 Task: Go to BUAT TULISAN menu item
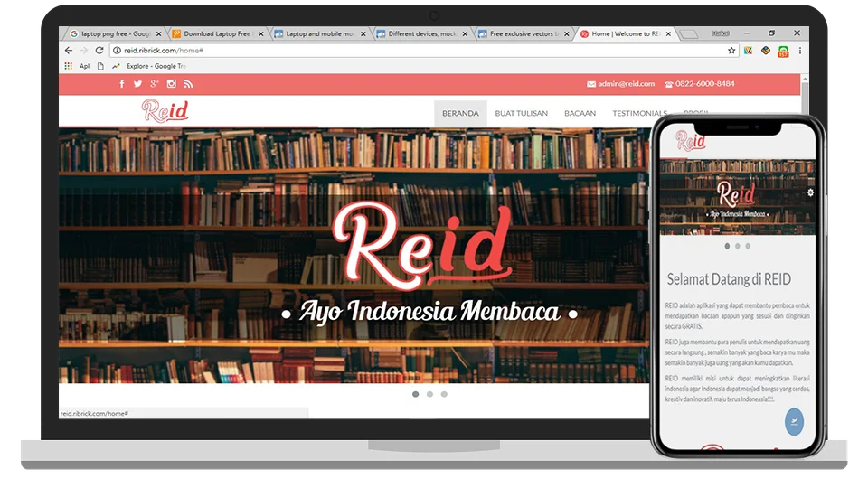(x=521, y=113)
